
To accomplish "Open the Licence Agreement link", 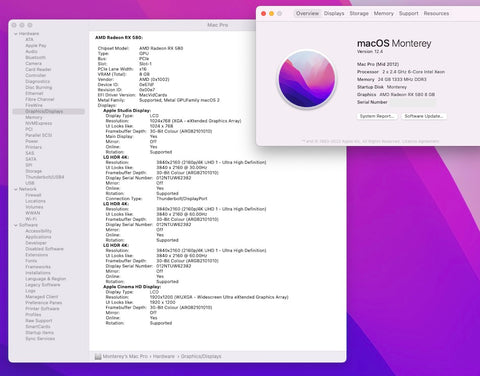I will pos(420,141).
